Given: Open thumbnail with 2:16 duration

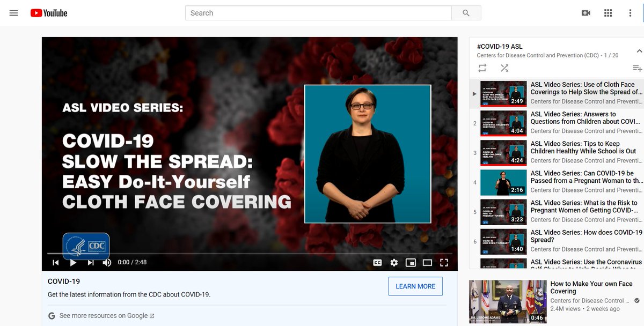Looking at the screenshot, I should 503,182.
